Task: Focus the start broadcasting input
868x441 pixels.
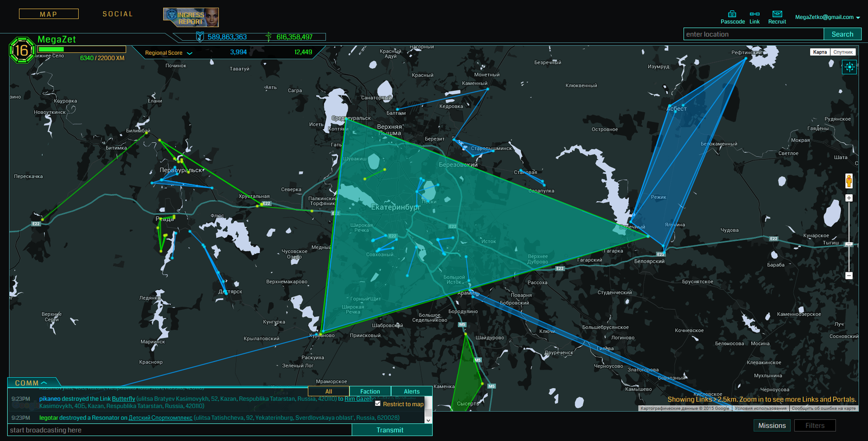Action: pyautogui.click(x=180, y=430)
